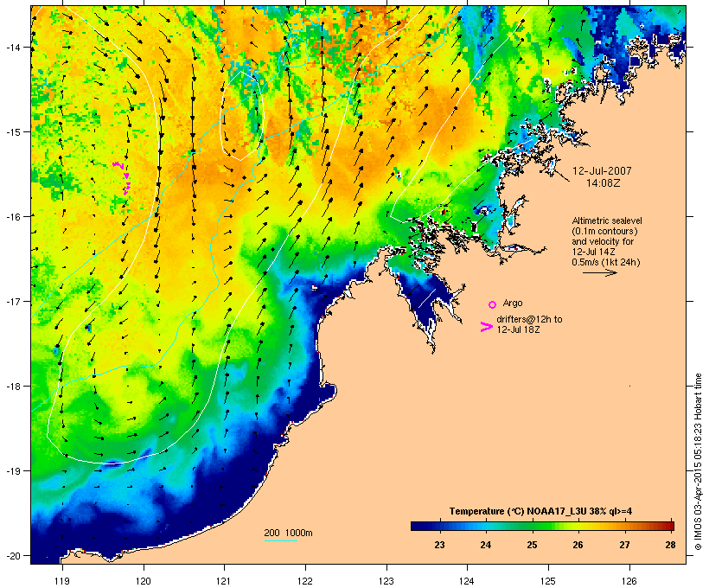Image resolution: width=709 pixels, height=588 pixels.
Task: Click the longitude axis label 119
Action: pyautogui.click(x=62, y=581)
